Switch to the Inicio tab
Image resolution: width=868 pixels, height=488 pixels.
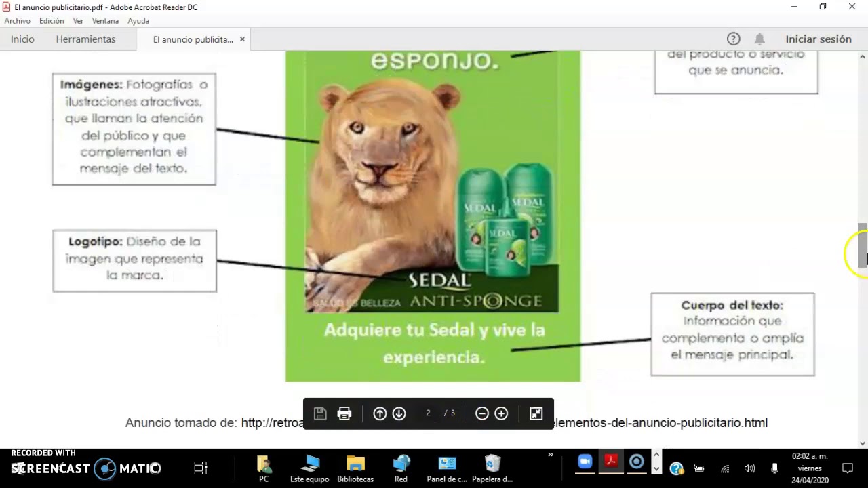point(22,39)
